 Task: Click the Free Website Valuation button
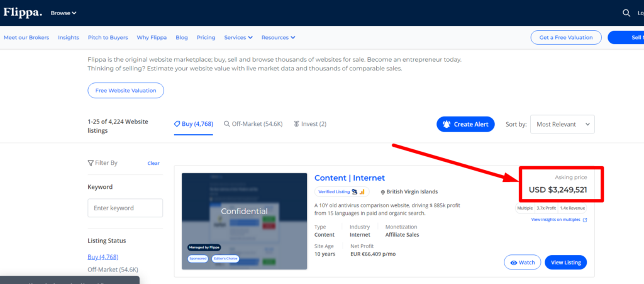(126, 91)
